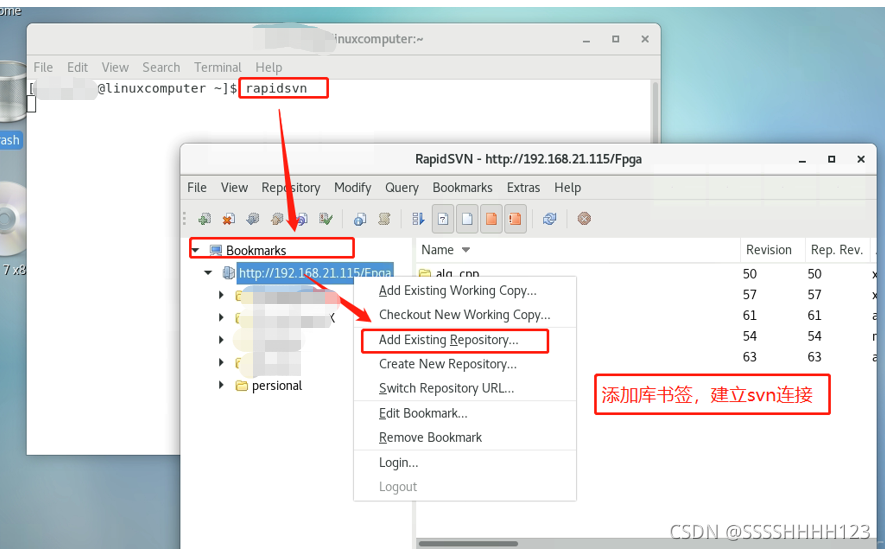Open the Terminal window File menu

[x=43, y=67]
